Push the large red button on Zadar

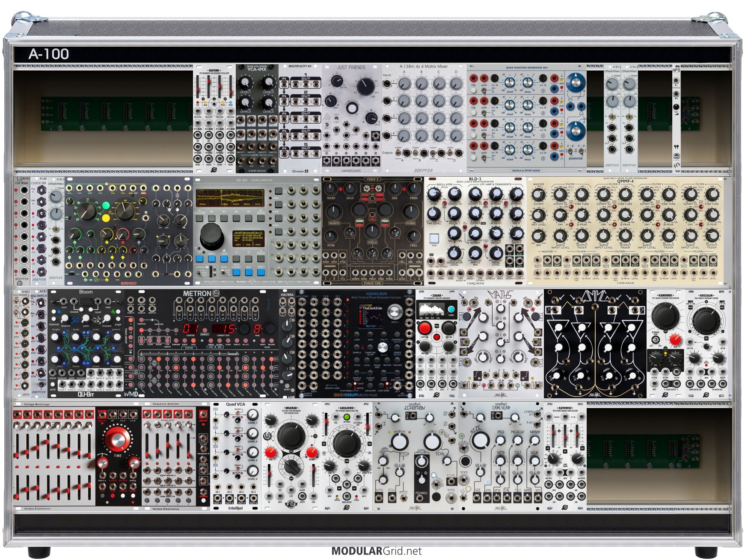pyautogui.click(x=424, y=328)
